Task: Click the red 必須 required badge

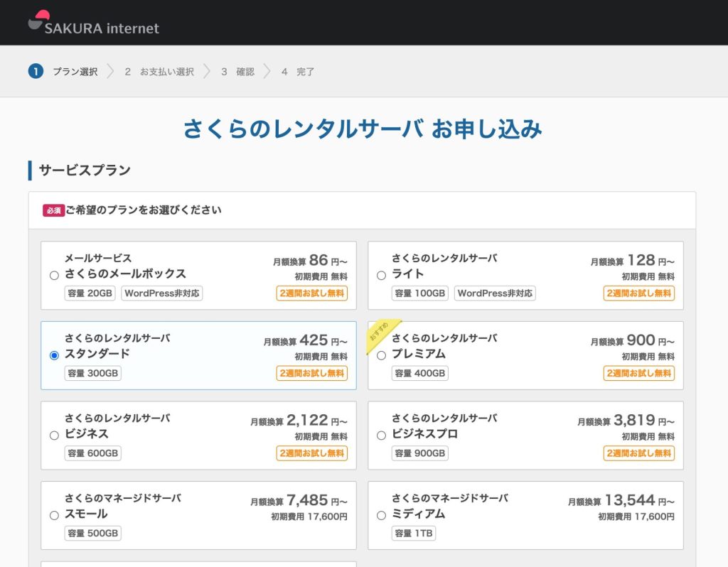Action: pyautogui.click(x=53, y=210)
